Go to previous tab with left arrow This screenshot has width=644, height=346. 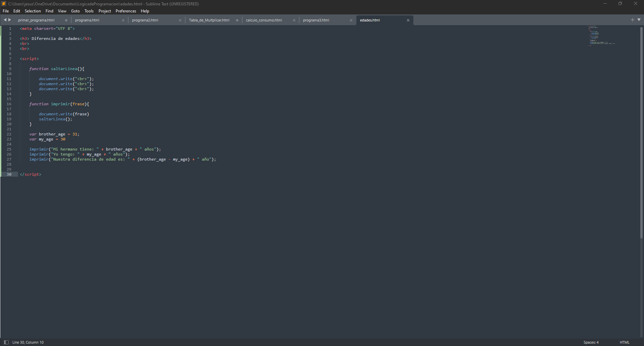5,20
